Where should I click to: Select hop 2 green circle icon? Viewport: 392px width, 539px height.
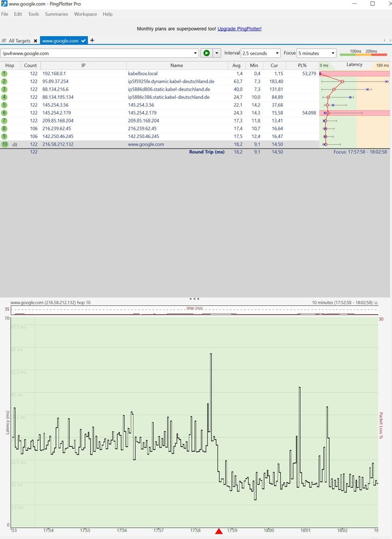tap(4, 81)
